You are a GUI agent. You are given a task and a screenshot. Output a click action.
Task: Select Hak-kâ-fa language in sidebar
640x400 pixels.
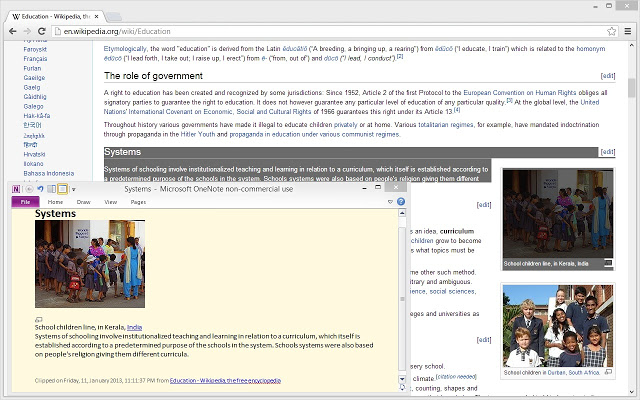click(x=37, y=116)
